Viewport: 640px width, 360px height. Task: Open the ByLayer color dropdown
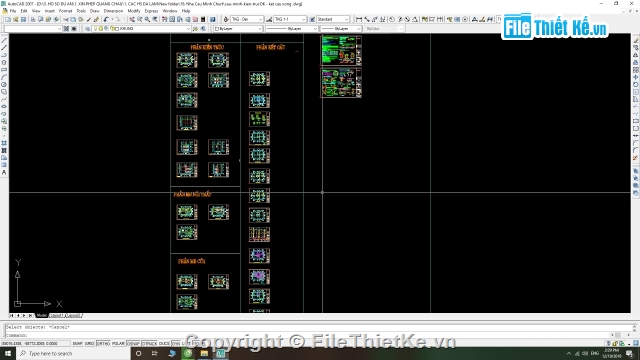click(238, 29)
